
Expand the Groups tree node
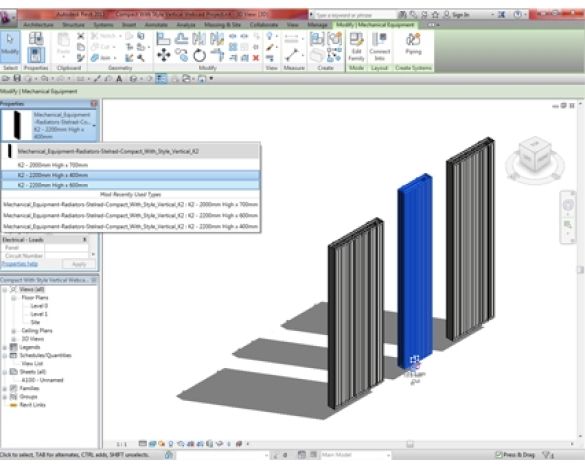(4, 397)
